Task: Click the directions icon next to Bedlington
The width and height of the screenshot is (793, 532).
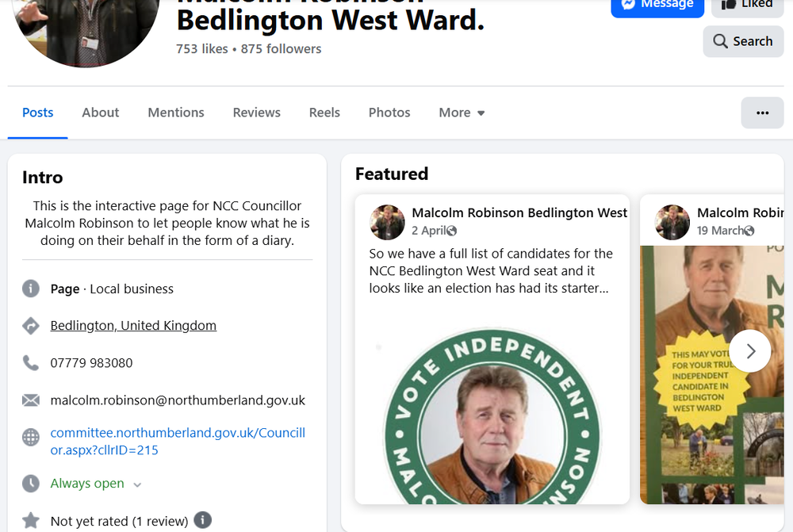Action: click(x=31, y=326)
